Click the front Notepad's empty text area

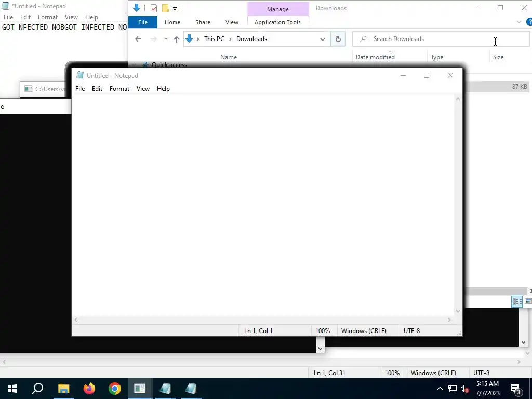[263, 205]
